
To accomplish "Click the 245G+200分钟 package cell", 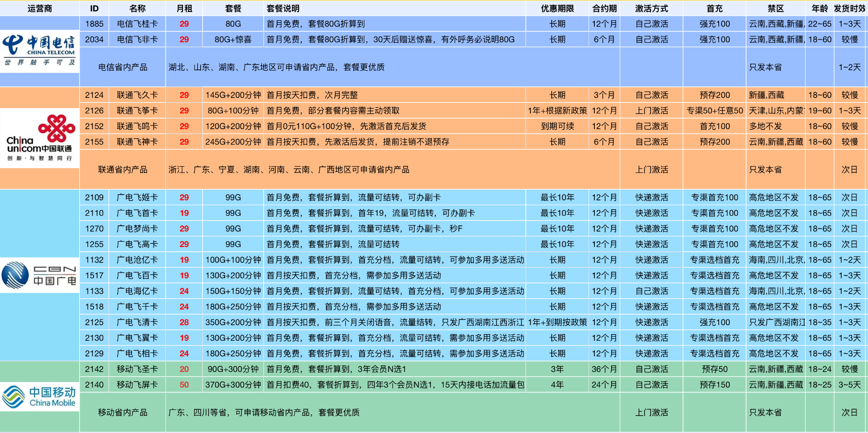I will (x=233, y=142).
